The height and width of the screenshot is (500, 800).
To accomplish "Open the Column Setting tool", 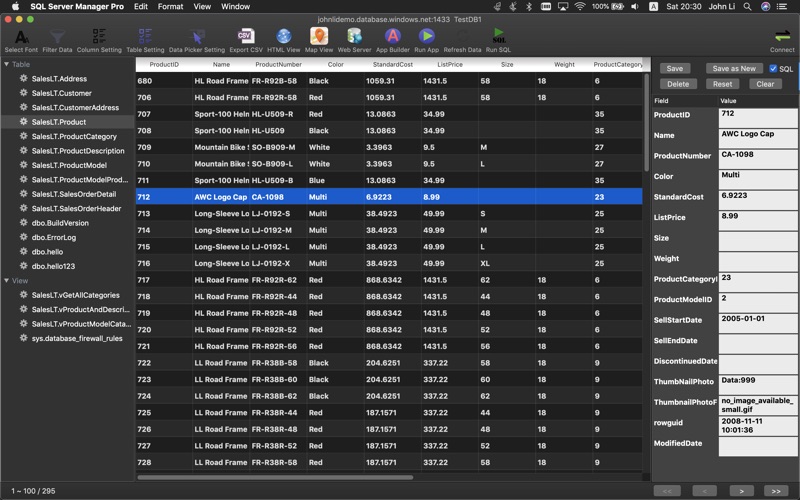I will pyautogui.click(x=99, y=40).
